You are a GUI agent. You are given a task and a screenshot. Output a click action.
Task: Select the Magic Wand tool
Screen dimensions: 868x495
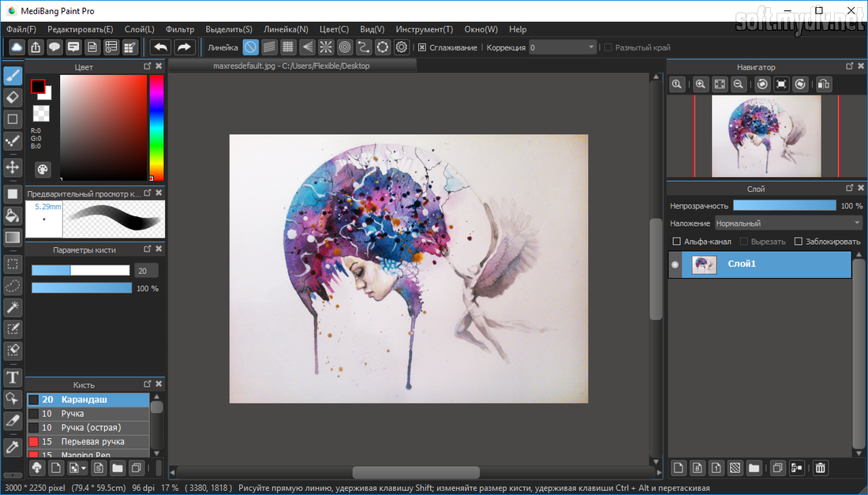pyautogui.click(x=13, y=307)
